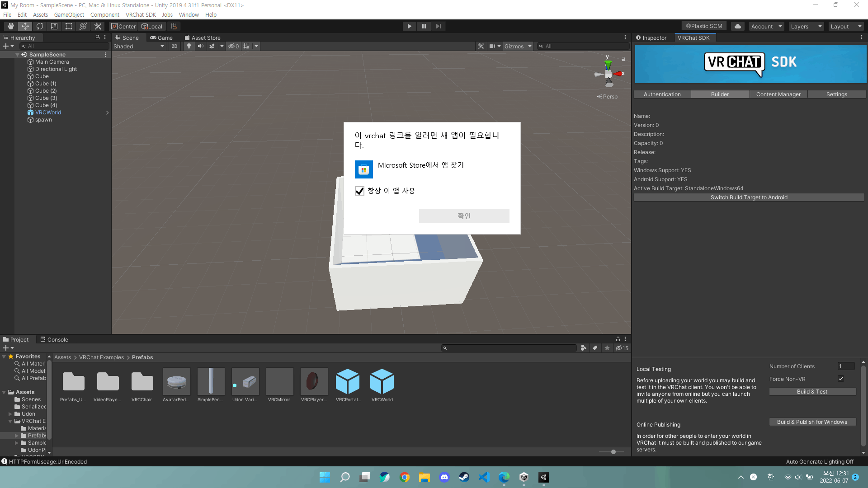Image resolution: width=868 pixels, height=488 pixels.
Task: Open SDK Settings tab
Action: pos(836,94)
